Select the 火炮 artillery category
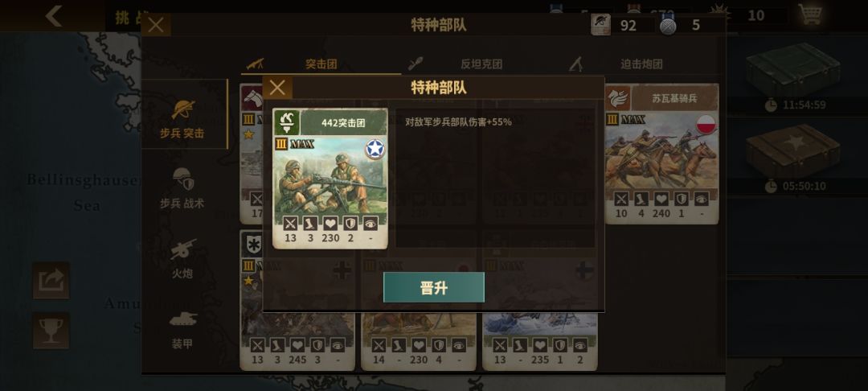Viewport: 868px width, 391px height. click(182, 258)
